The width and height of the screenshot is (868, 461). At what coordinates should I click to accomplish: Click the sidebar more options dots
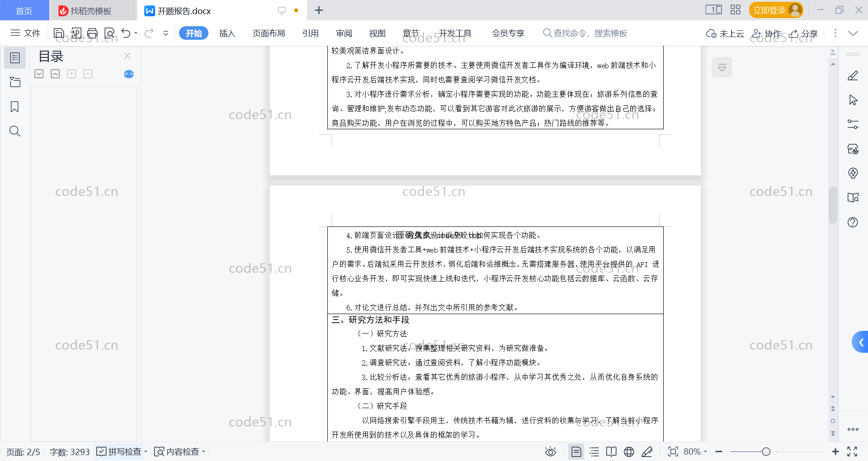853,429
